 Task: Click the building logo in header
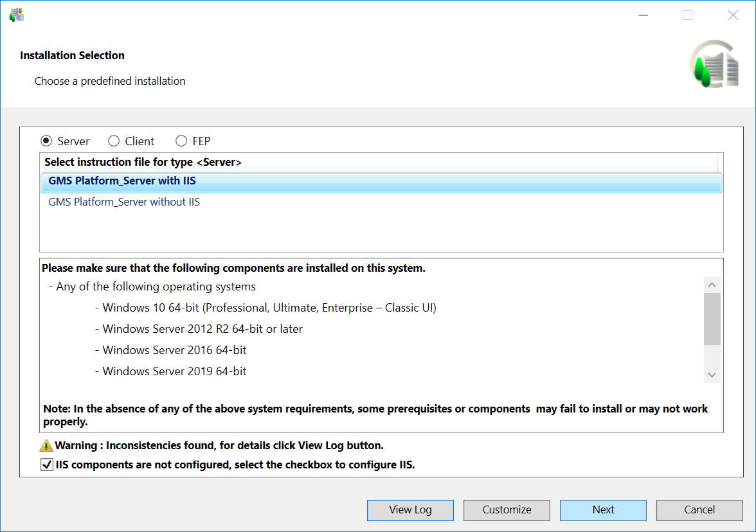pos(715,64)
